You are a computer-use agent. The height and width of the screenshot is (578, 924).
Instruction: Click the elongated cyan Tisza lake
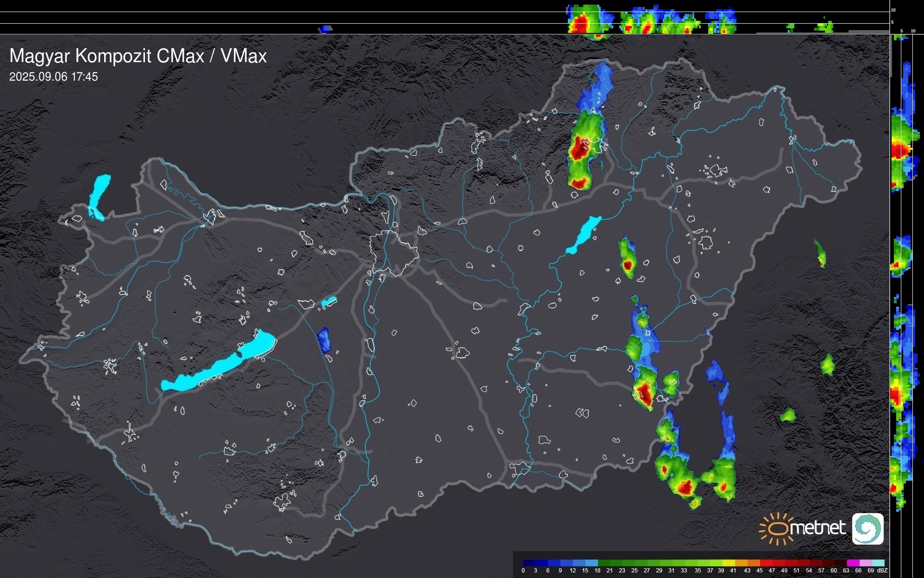585,234
